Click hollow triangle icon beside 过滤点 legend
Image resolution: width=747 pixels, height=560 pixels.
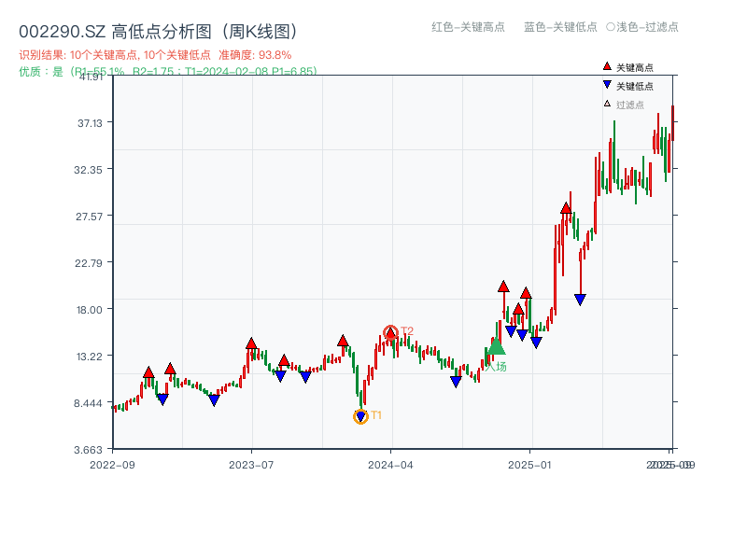click(607, 104)
